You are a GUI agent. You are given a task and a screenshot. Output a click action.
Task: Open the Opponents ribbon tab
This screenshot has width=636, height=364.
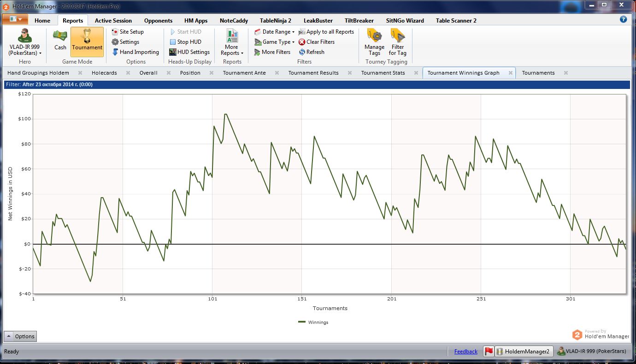(158, 20)
